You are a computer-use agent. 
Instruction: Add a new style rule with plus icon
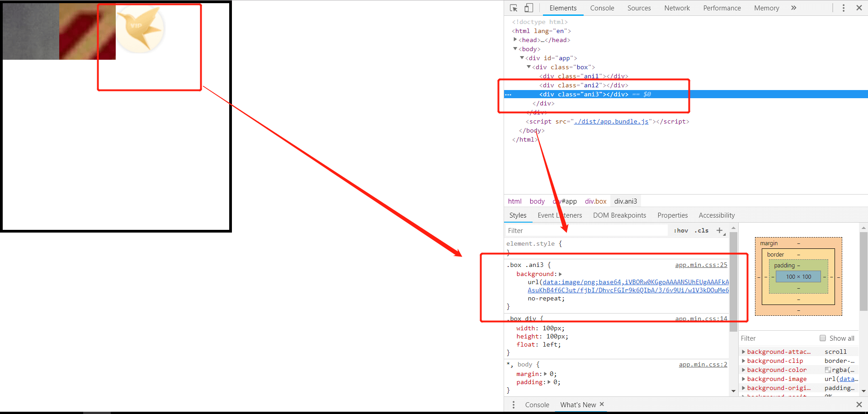[720, 230]
